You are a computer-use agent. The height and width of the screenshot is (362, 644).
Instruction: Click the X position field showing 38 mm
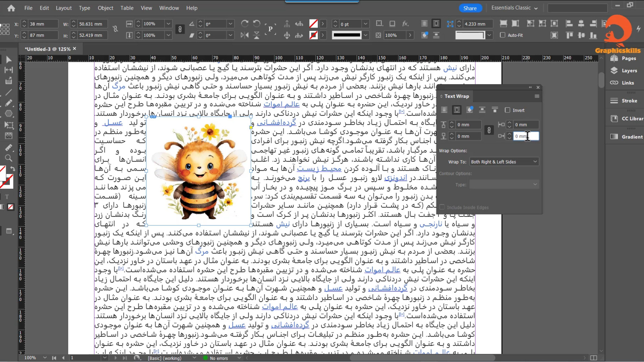[43, 24]
